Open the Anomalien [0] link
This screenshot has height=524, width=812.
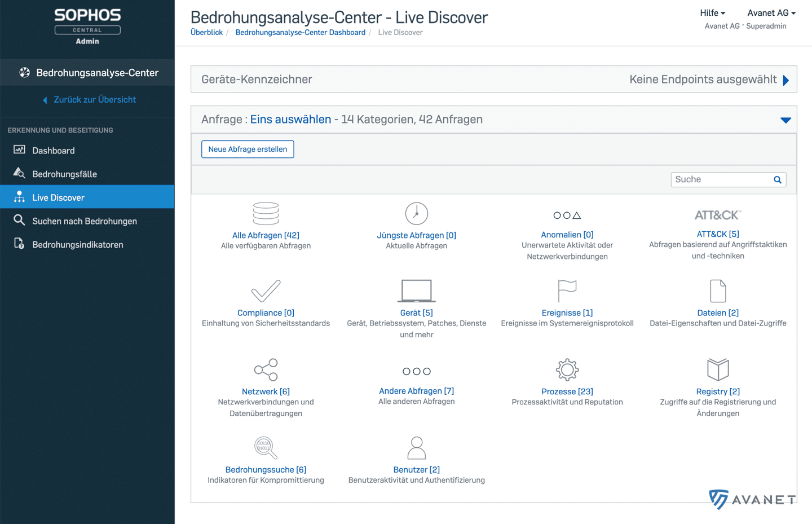point(567,235)
